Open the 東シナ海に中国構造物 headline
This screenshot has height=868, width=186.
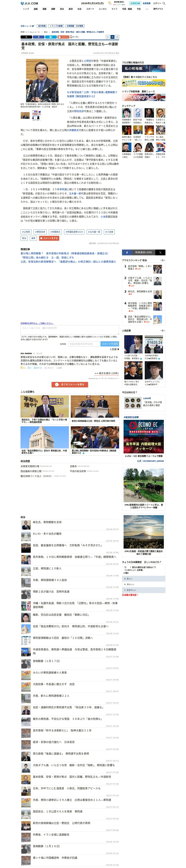coord(55,858)
